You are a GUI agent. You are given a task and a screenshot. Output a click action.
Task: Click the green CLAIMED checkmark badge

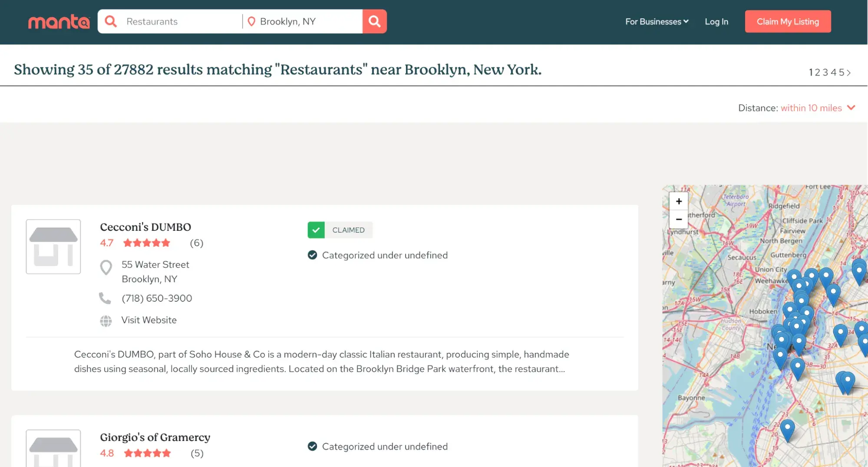(x=316, y=230)
